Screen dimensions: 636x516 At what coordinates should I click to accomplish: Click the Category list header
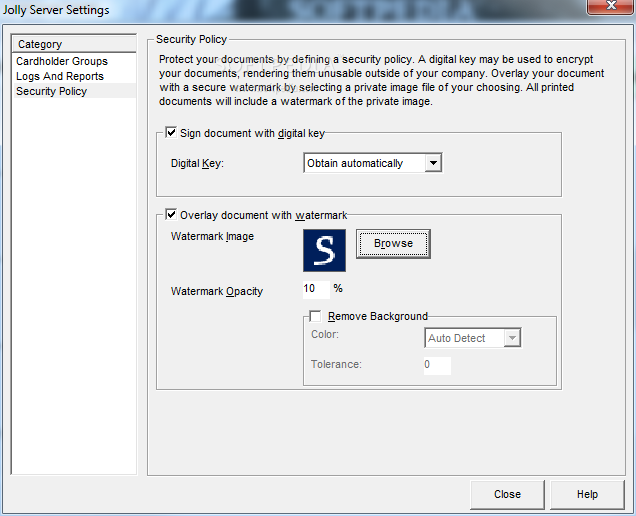click(x=74, y=44)
